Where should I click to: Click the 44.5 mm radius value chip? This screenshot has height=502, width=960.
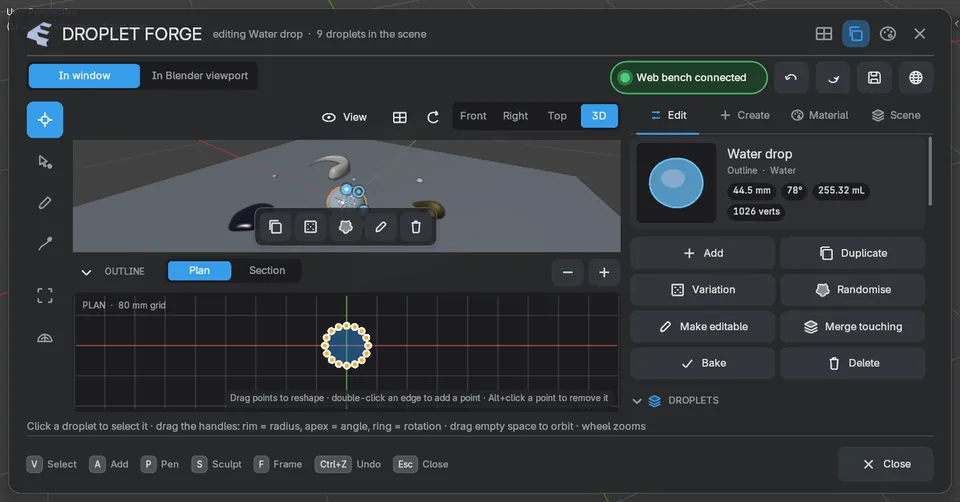point(752,190)
